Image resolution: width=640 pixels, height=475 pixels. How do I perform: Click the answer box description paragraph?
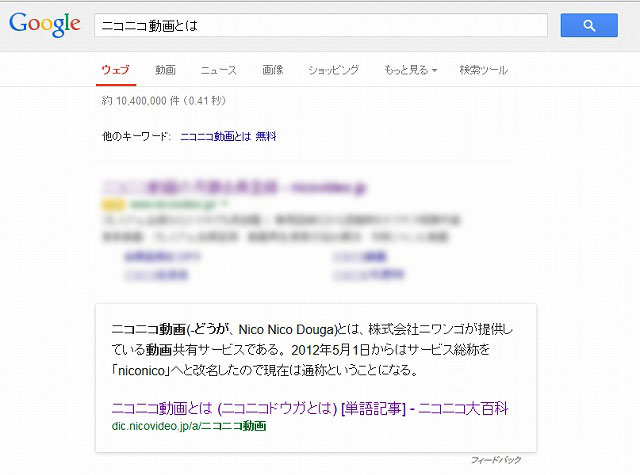click(312, 350)
